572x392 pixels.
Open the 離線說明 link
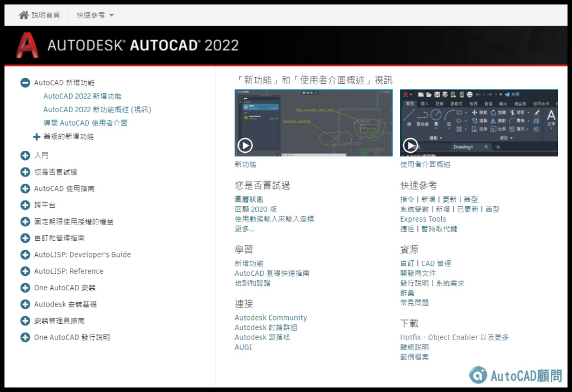coord(414,347)
